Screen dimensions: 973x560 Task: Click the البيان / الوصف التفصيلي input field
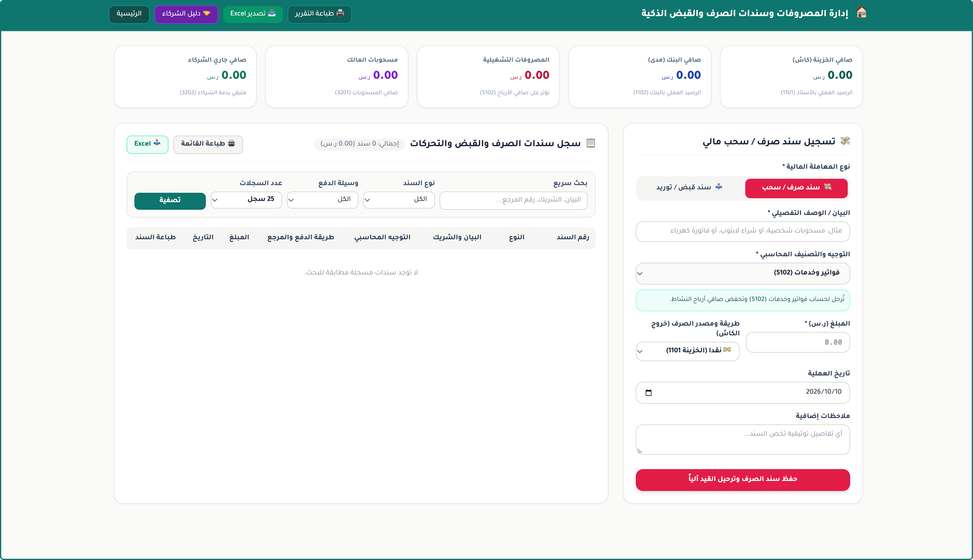743,231
